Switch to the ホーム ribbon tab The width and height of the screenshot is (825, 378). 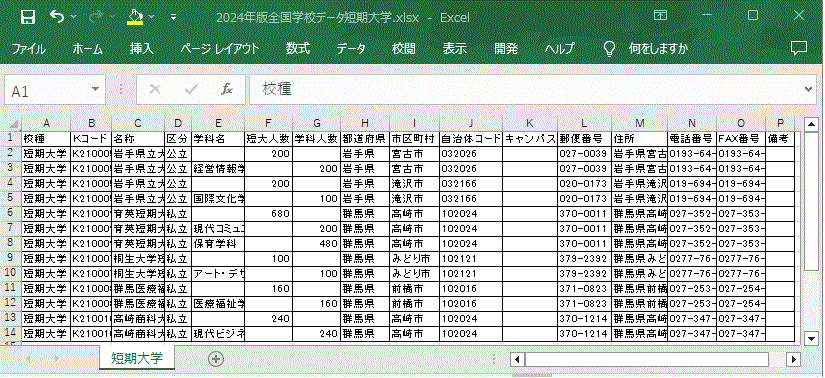(87, 49)
